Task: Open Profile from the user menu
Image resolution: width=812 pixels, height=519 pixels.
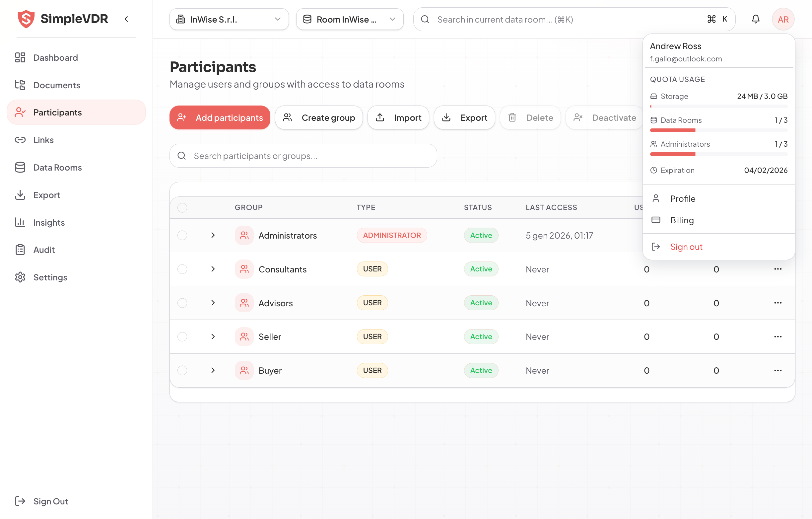Action: pyautogui.click(x=683, y=199)
